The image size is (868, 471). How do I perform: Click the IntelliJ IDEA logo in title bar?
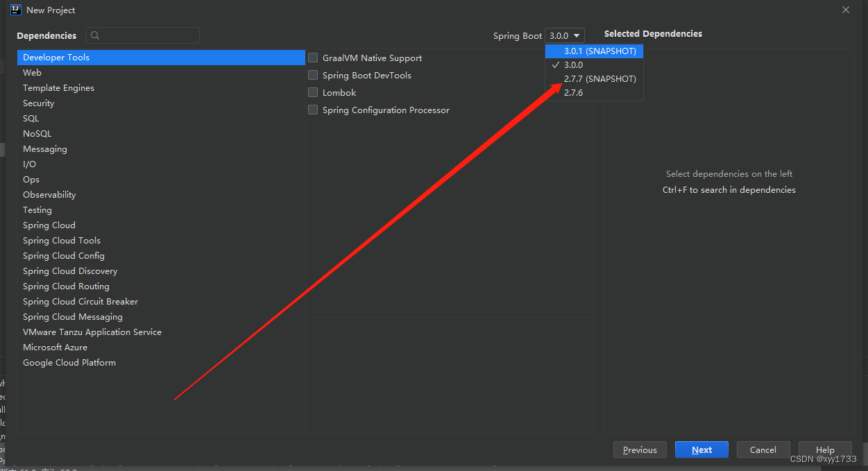click(15, 10)
